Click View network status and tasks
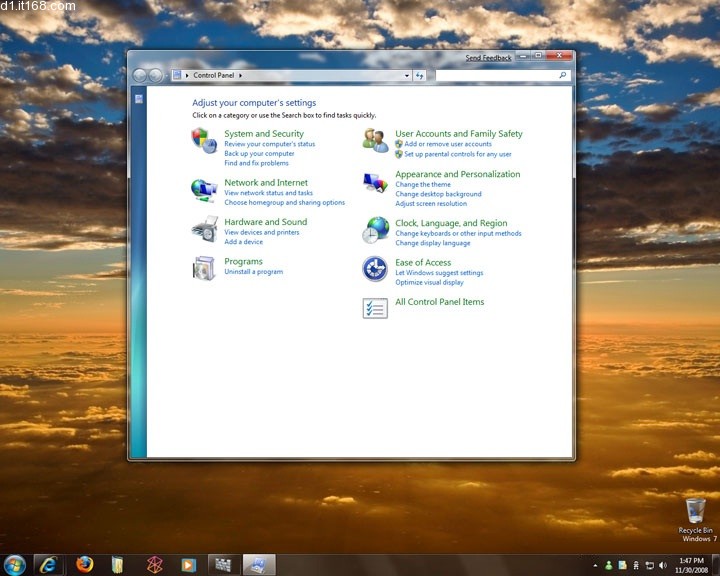The height and width of the screenshot is (576, 720). click(268, 193)
